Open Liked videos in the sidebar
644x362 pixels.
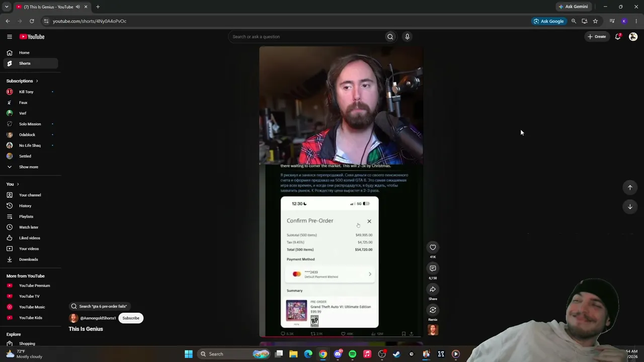[30, 238]
